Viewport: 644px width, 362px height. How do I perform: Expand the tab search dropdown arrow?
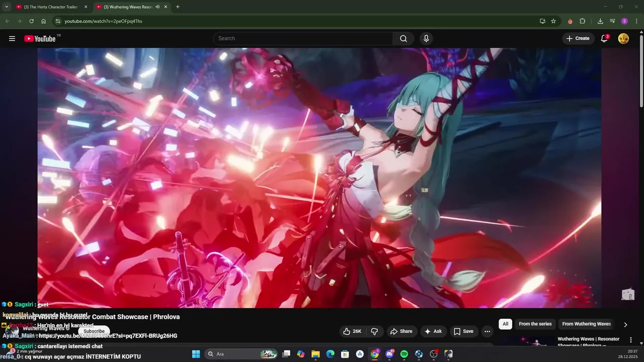point(7,7)
